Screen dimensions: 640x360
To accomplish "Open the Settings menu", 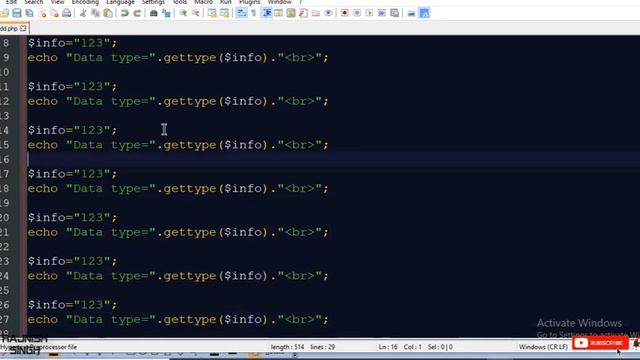I will [153, 2].
